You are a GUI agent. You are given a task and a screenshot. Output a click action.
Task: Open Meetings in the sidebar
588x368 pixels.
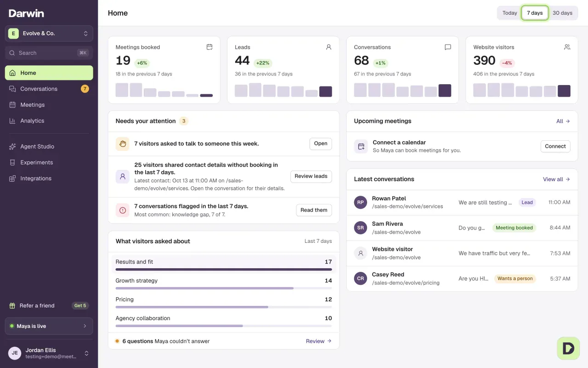click(x=49, y=105)
